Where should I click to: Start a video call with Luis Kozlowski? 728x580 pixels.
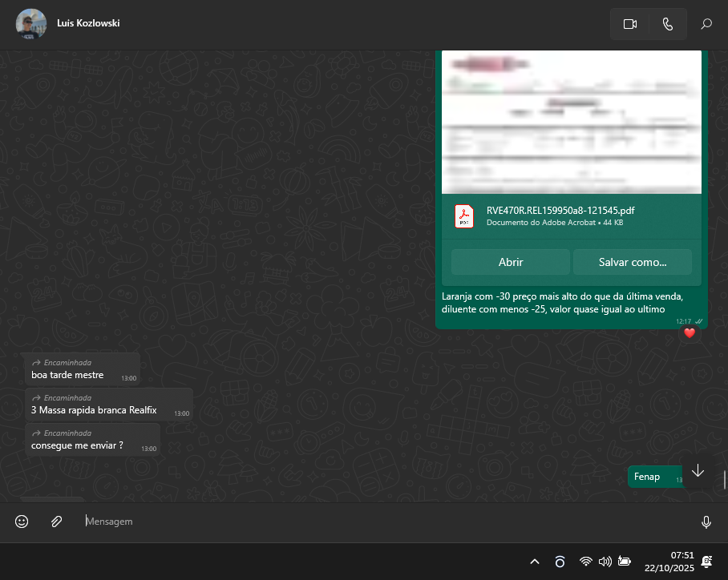pos(629,24)
